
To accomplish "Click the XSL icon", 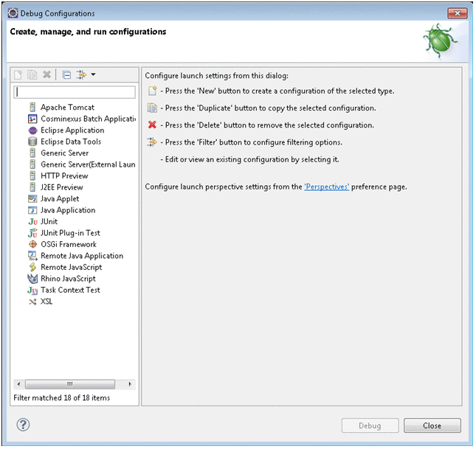I will (32, 302).
